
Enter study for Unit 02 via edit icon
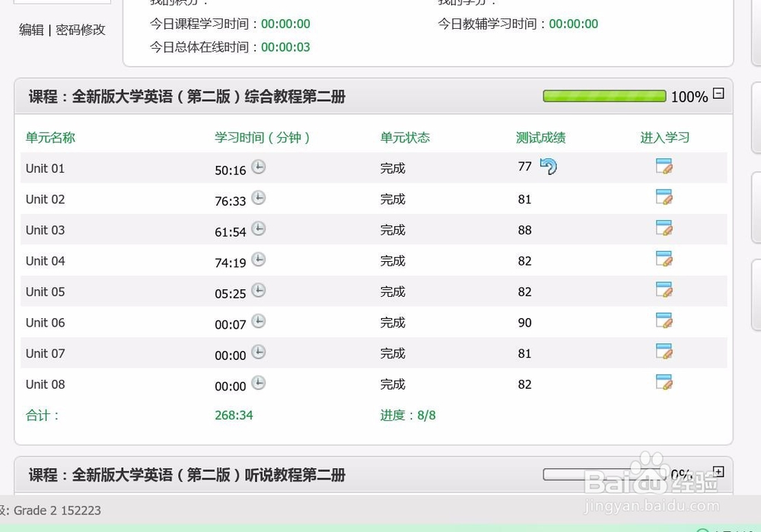(x=664, y=198)
